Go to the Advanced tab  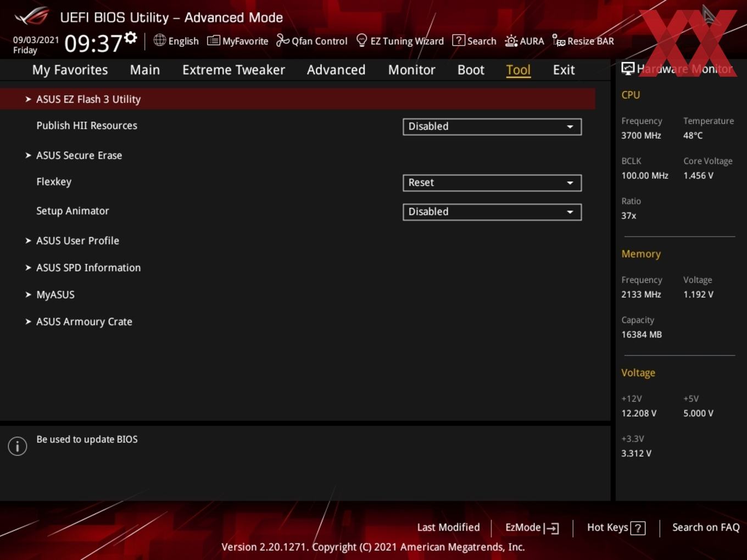(x=336, y=70)
